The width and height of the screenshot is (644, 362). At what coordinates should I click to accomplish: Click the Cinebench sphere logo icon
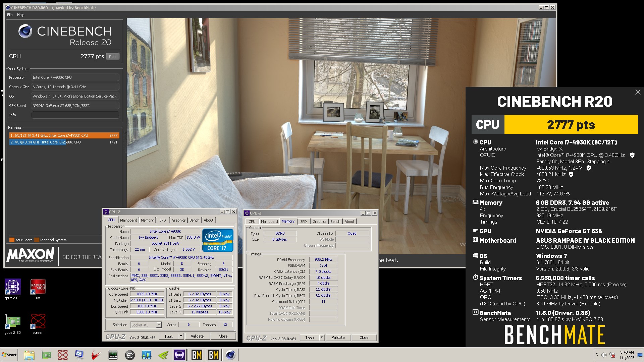tap(25, 31)
